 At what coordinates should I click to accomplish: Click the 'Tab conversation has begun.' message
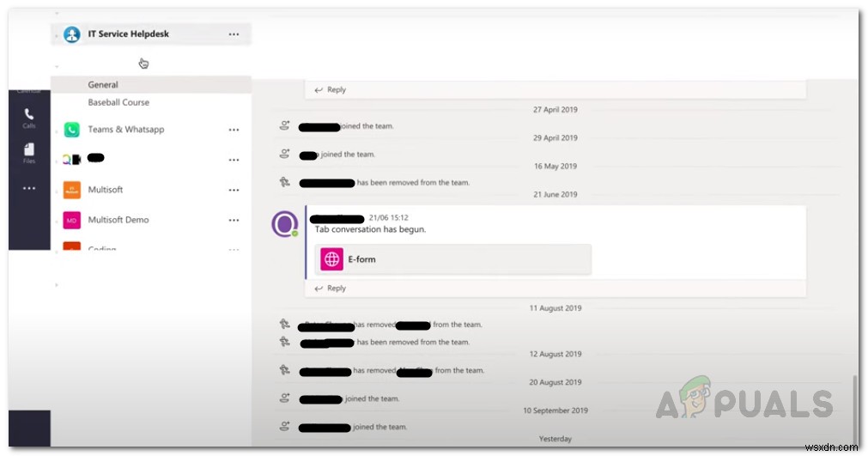370,229
